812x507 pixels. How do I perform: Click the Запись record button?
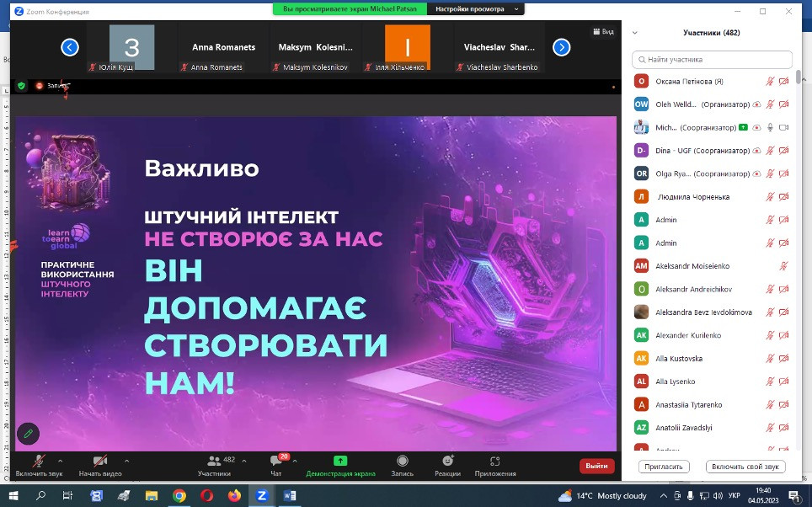[403, 465]
